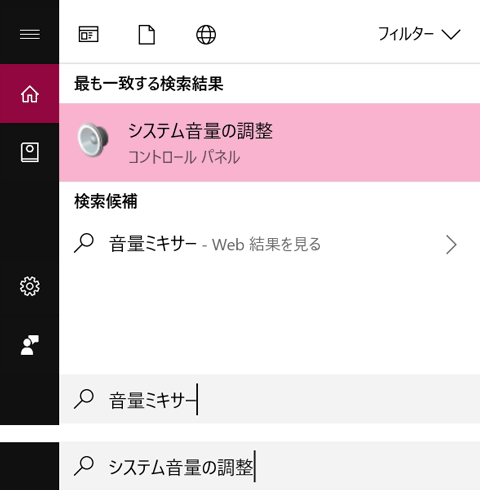This screenshot has width=480, height=490.
Task: Click magnifier icon in bottom search box
Action: pyautogui.click(x=84, y=466)
